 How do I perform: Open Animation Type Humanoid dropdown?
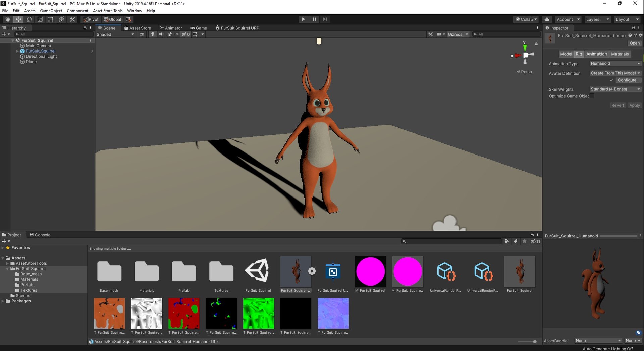click(x=615, y=63)
